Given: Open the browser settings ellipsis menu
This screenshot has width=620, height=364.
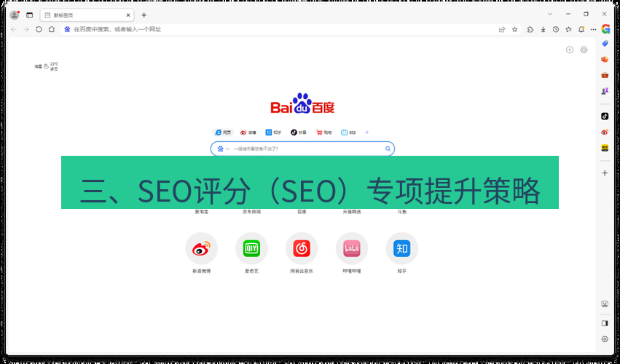Looking at the screenshot, I should click(594, 29).
